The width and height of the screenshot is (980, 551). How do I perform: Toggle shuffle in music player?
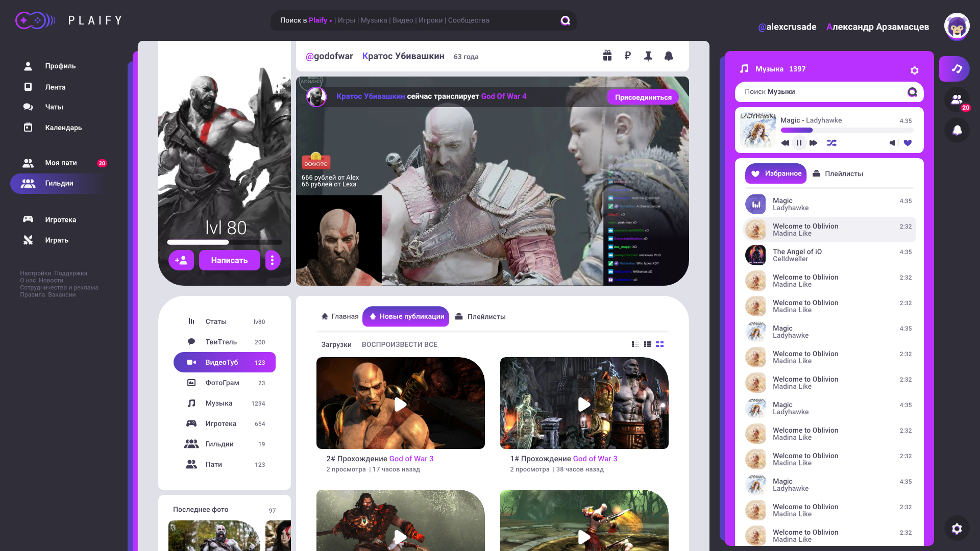(831, 143)
